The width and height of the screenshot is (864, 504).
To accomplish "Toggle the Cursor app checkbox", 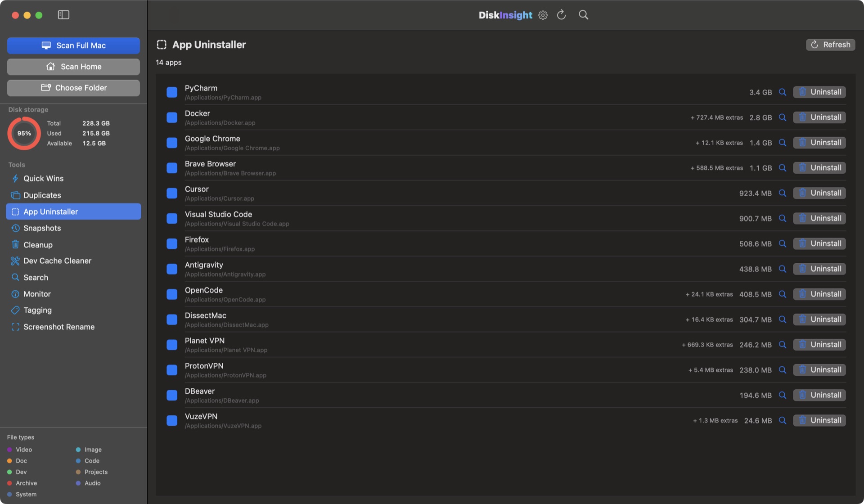I will 172,193.
